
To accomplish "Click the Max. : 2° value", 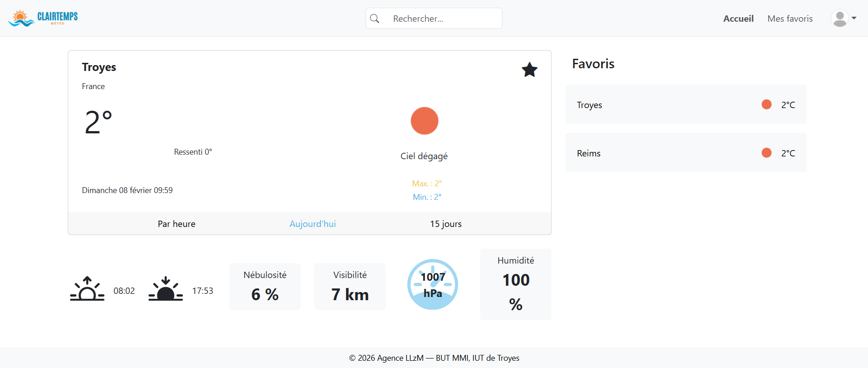I will tap(427, 184).
